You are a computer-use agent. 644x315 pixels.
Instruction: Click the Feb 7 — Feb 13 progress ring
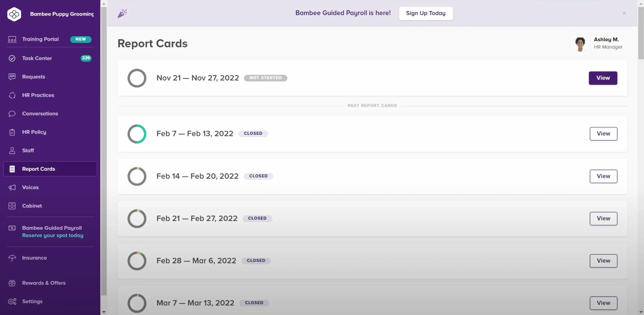[137, 134]
